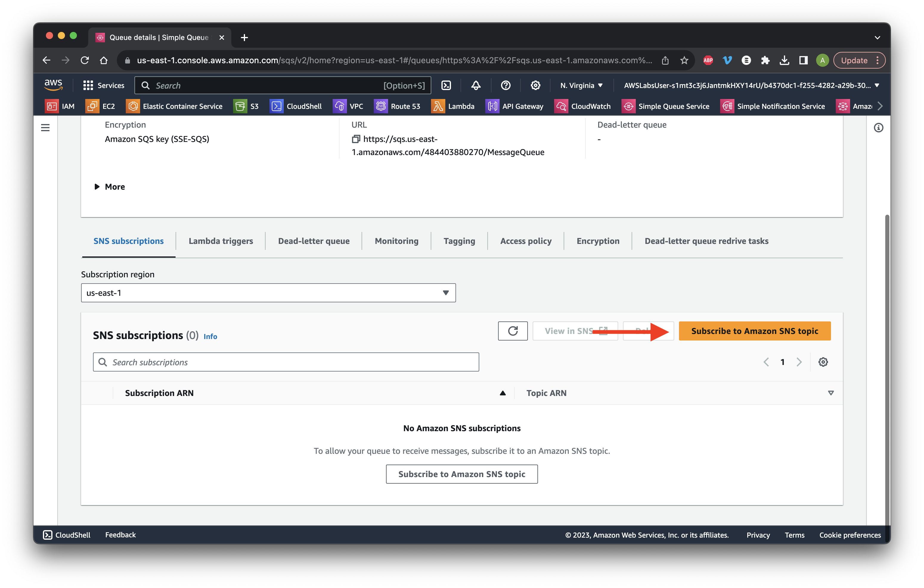Viewport: 924px width, 588px height.
Task: Switch to the SNS subscriptions tab
Action: pyautogui.click(x=128, y=241)
